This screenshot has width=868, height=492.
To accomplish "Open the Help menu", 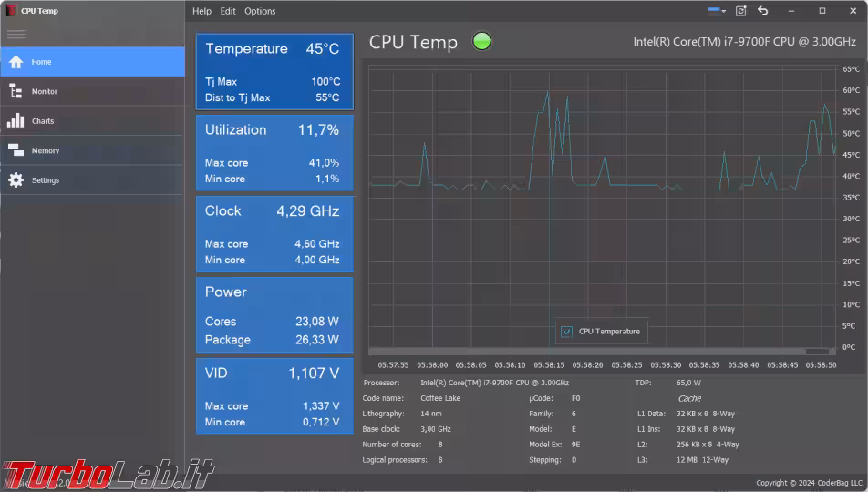I will pos(201,11).
